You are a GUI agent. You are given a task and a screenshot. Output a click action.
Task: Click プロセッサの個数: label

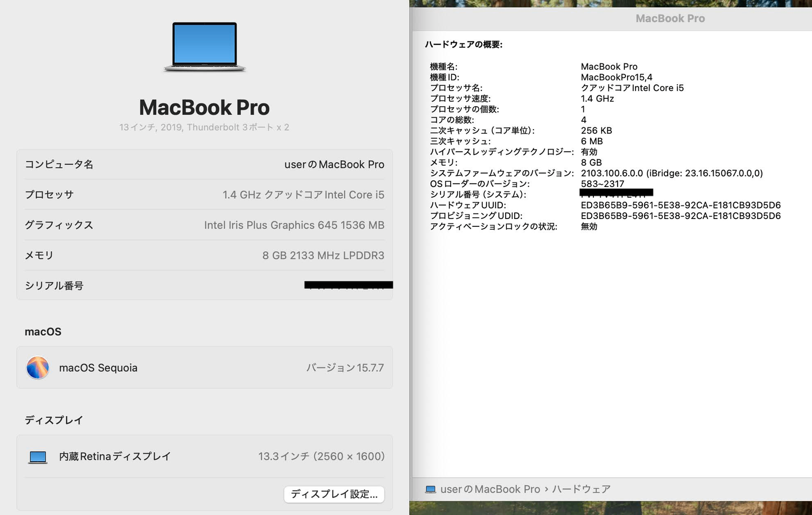click(465, 110)
